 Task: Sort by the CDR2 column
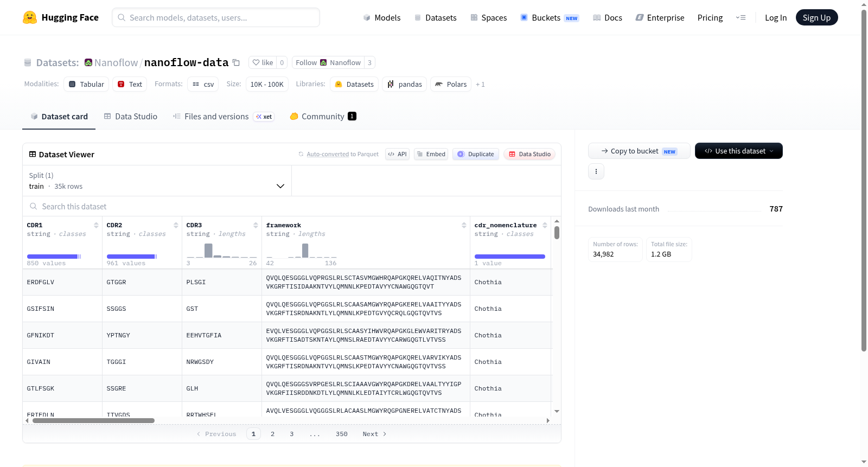coord(176,225)
